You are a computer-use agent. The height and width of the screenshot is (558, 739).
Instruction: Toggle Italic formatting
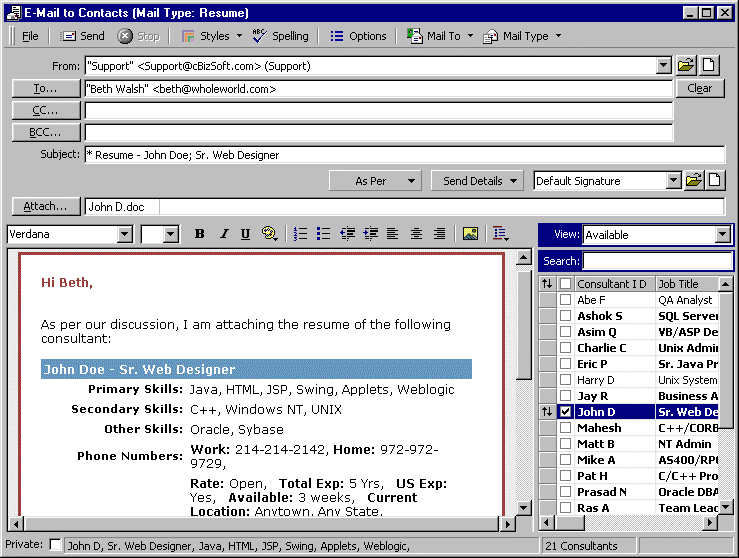224,234
